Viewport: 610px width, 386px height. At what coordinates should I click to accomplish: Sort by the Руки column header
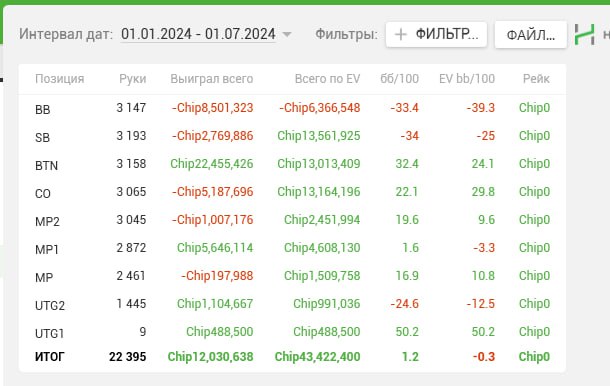133,79
